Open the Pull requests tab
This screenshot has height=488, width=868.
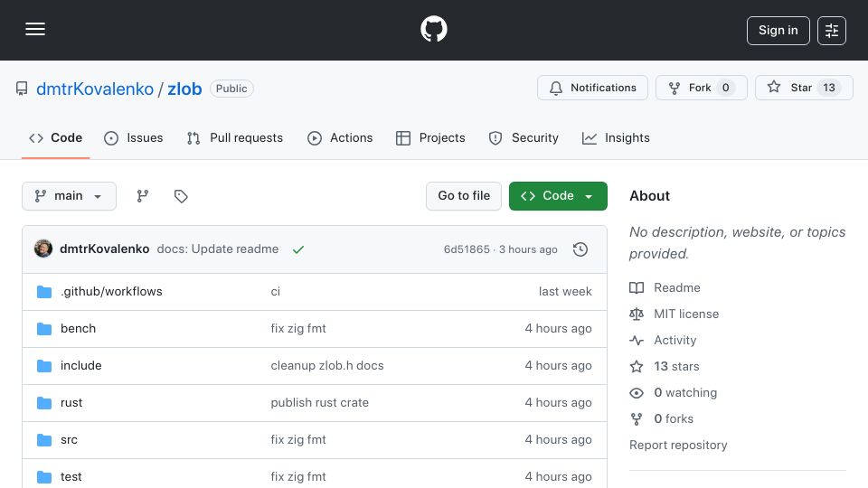point(235,137)
